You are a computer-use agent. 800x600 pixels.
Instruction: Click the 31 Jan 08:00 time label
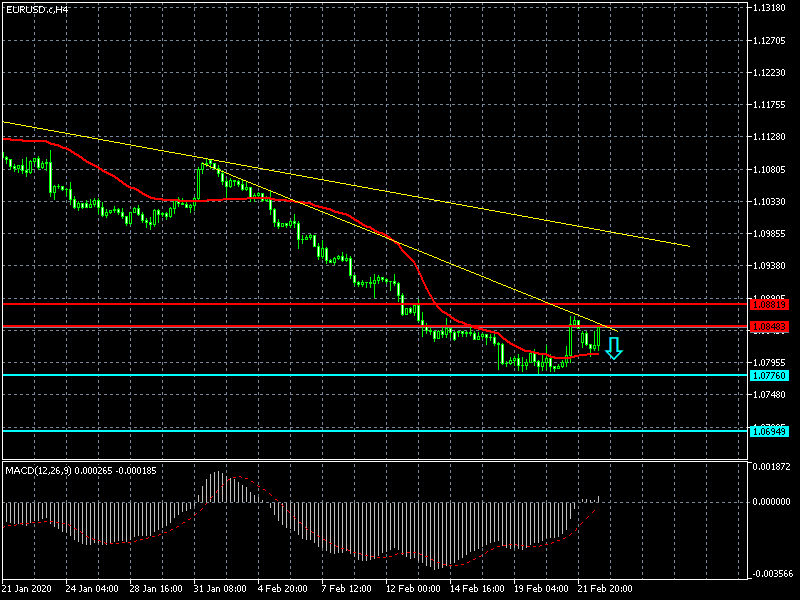[x=220, y=589]
